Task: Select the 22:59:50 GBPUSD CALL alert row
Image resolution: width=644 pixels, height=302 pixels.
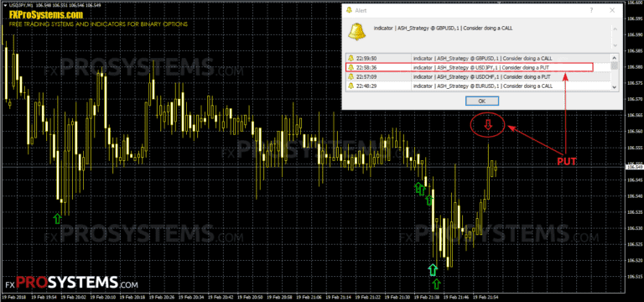Action: point(479,58)
